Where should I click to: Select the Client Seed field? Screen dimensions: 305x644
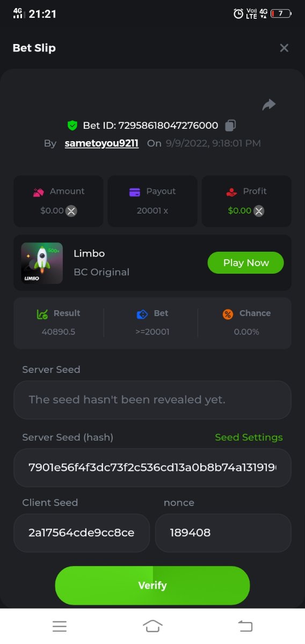pos(82,533)
